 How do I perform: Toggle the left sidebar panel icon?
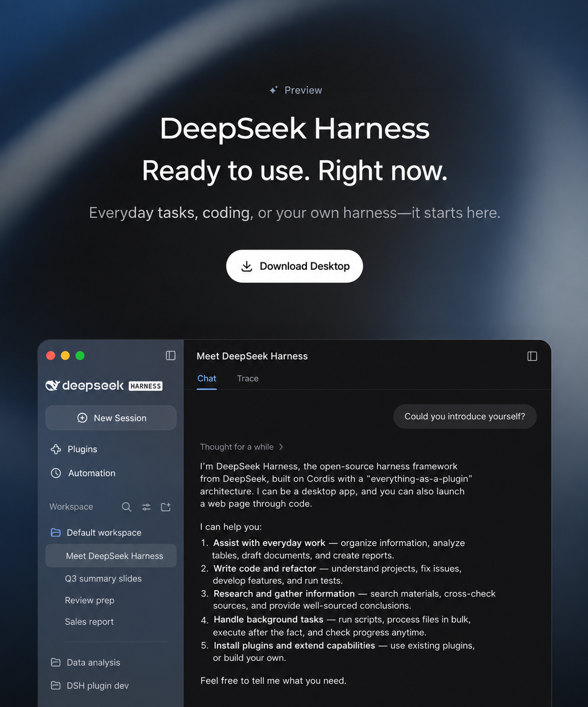171,356
